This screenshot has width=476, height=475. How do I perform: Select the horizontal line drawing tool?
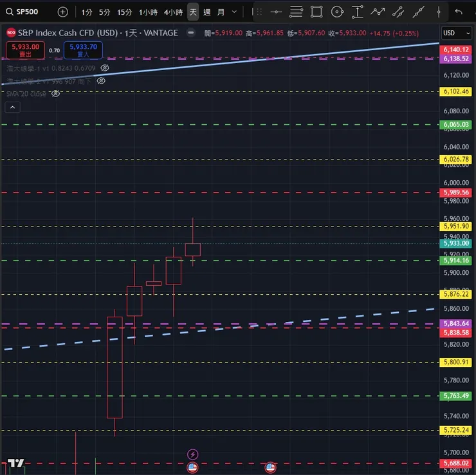tap(276, 12)
